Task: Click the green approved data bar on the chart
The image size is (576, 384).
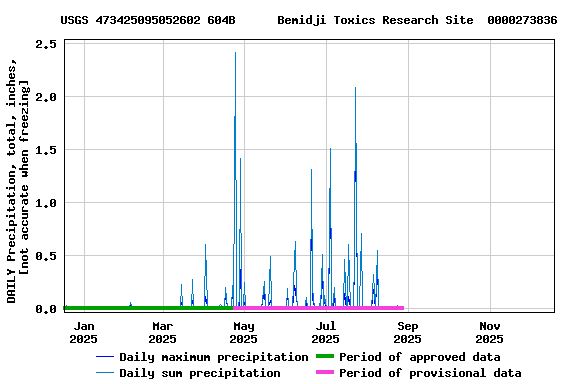Action: click(x=148, y=308)
